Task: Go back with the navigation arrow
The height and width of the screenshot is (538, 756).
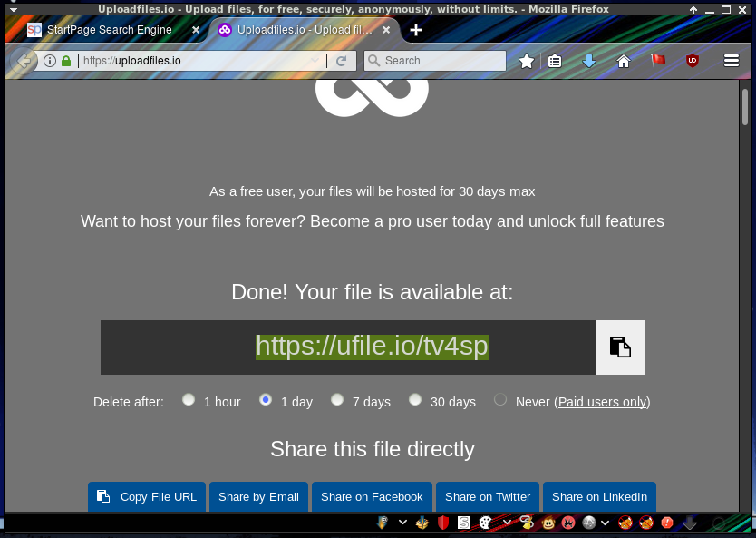Action: [24, 61]
